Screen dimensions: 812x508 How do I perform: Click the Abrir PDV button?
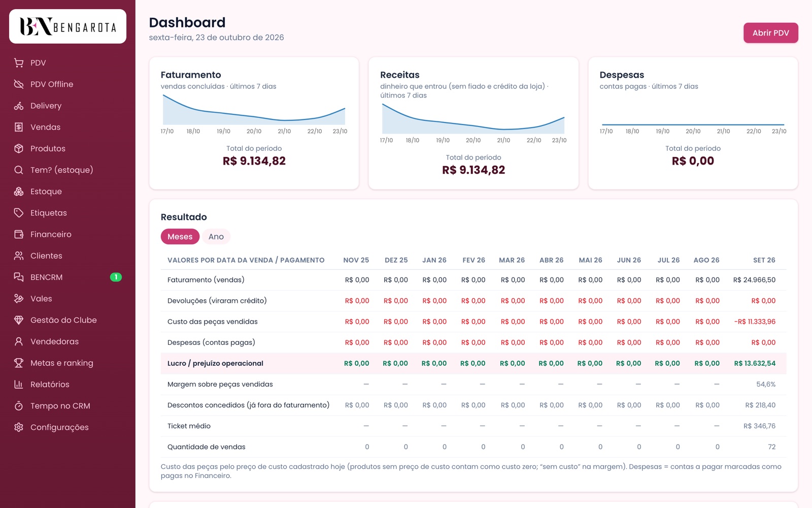pos(771,33)
